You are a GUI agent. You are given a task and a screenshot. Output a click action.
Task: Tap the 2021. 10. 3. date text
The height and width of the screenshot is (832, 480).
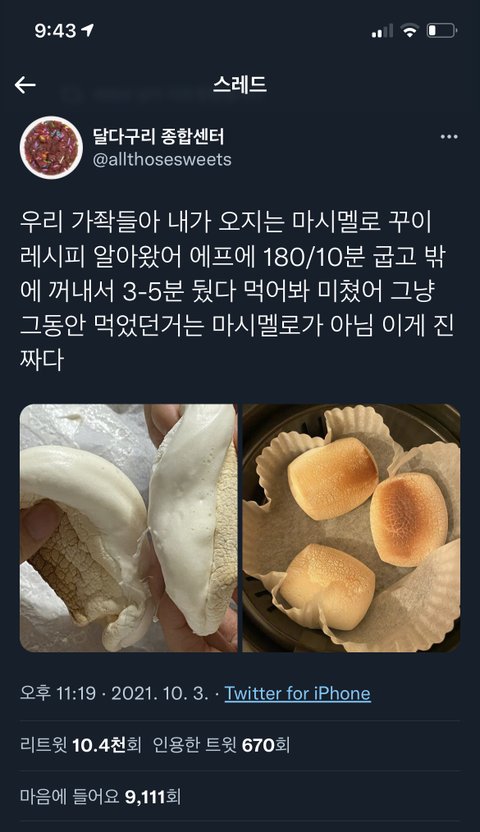[x=160, y=693]
